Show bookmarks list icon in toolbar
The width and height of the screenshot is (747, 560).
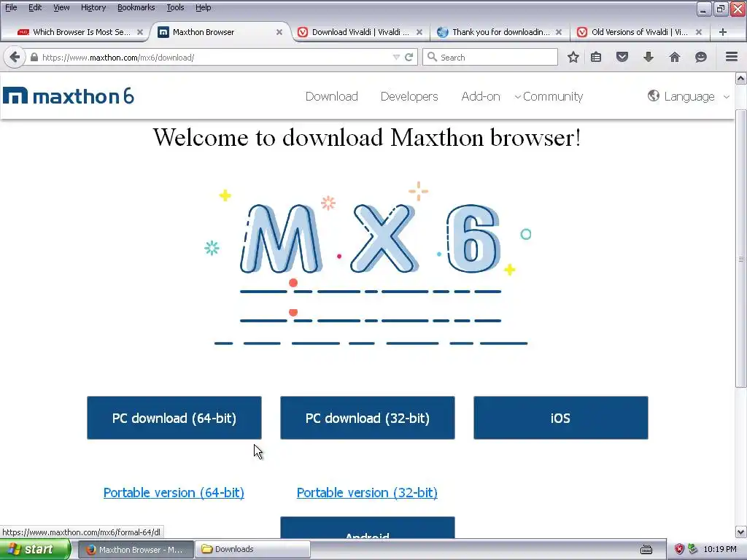596,57
